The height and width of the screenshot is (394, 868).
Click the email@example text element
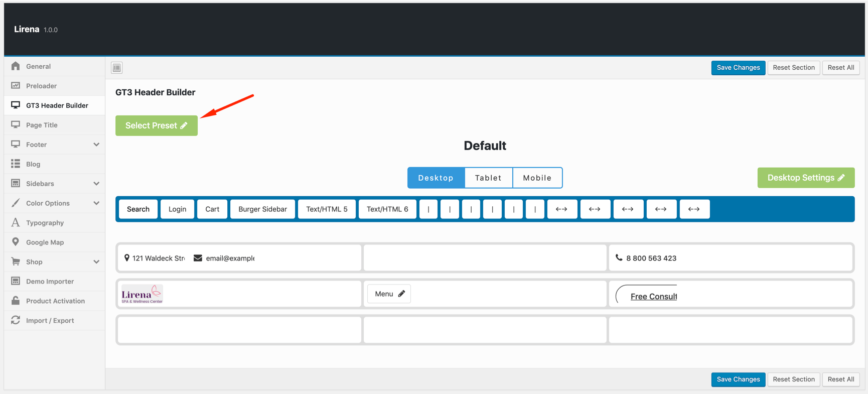pos(230,258)
